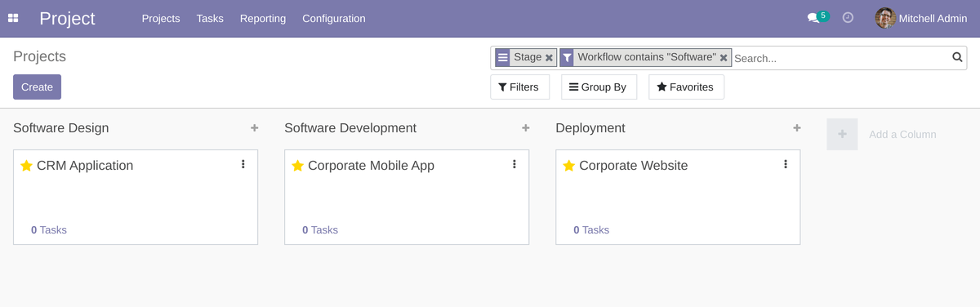Open the Group By dropdown

coord(599,87)
